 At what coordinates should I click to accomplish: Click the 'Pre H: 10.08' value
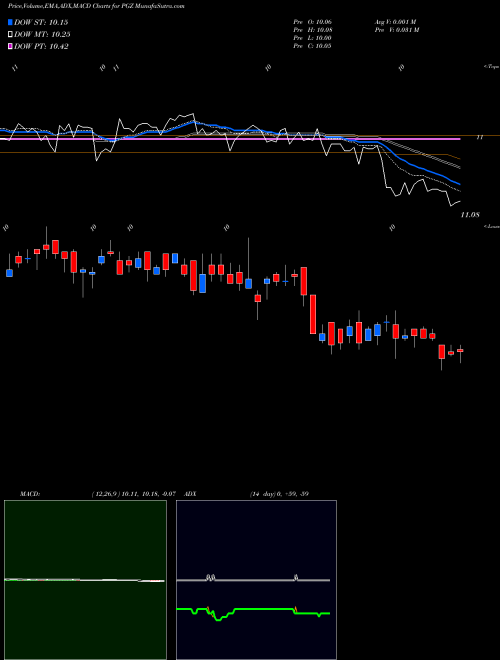click(x=312, y=30)
